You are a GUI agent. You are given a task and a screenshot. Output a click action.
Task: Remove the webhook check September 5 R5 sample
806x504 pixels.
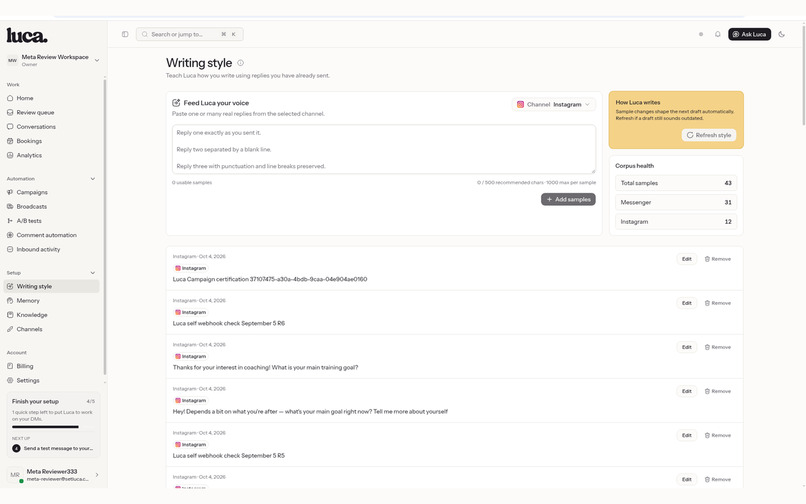tap(718, 436)
